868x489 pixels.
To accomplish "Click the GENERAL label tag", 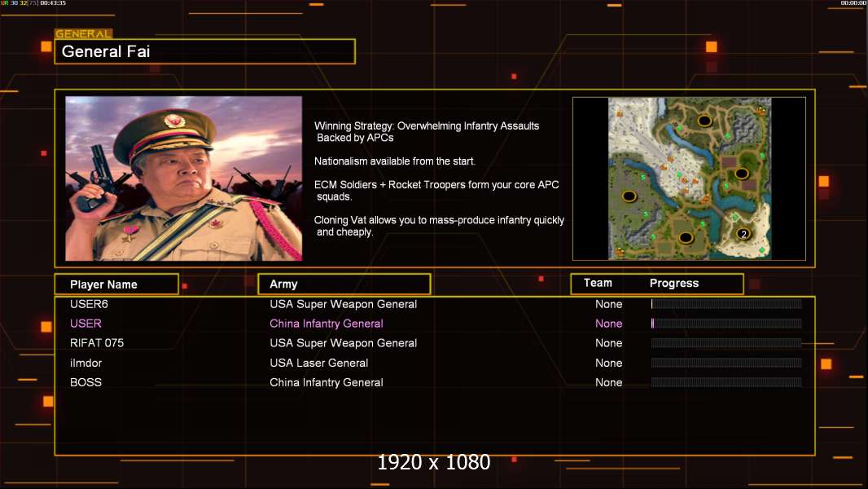I will [84, 33].
